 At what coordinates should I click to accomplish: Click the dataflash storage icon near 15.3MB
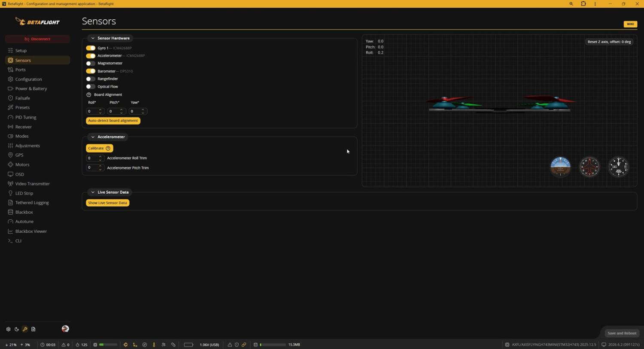[x=255, y=345]
